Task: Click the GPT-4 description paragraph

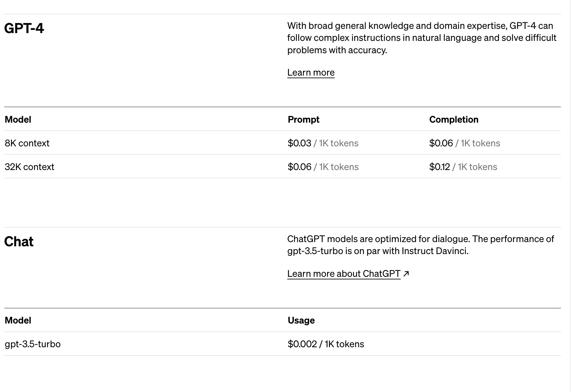Action: tap(421, 38)
